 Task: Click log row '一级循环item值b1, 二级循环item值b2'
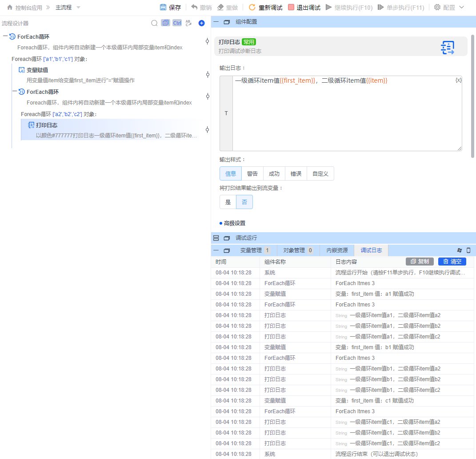(x=342, y=379)
